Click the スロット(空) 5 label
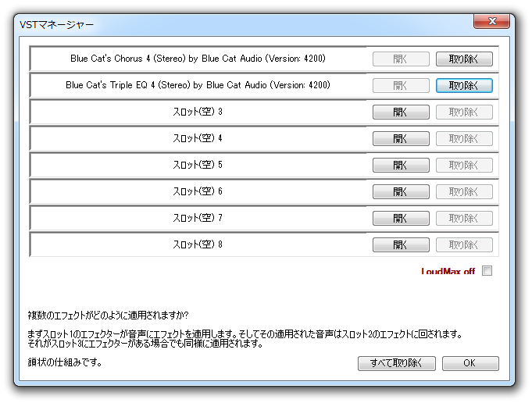Screen dimensions: 532x403 (x=198, y=165)
